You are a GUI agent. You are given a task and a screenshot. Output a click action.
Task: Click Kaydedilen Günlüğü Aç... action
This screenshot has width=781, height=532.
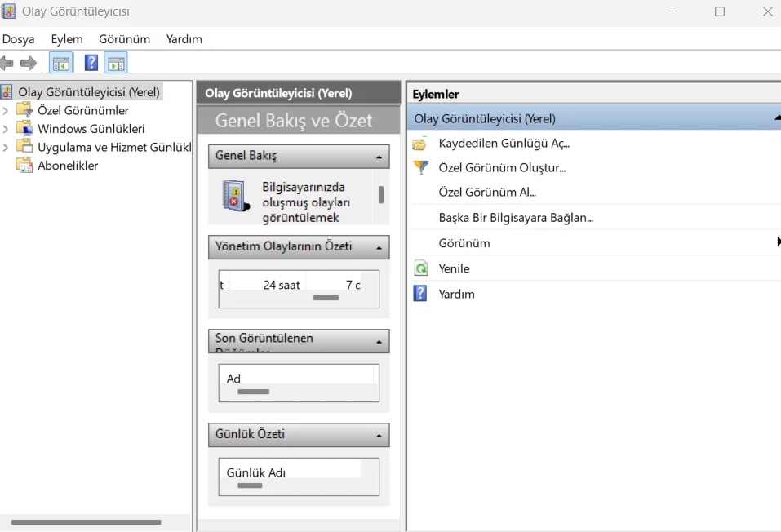pyautogui.click(x=504, y=144)
